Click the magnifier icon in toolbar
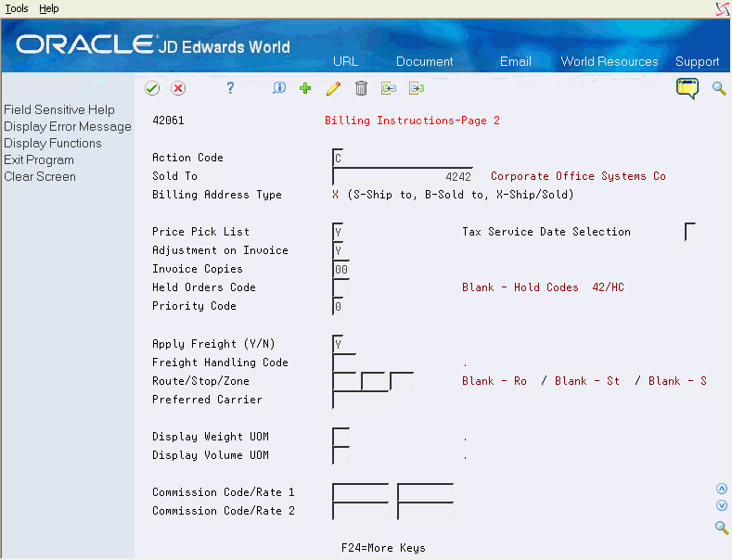Viewport: 732px width, 560px height. click(719, 88)
